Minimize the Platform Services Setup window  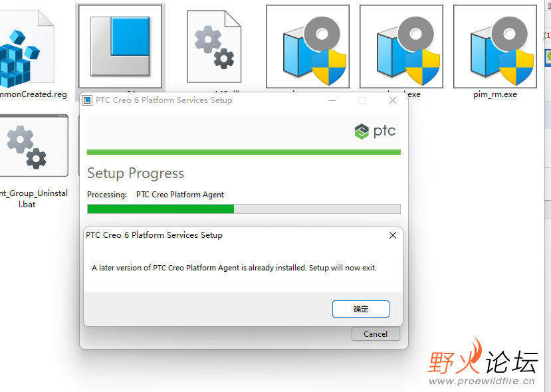point(332,100)
